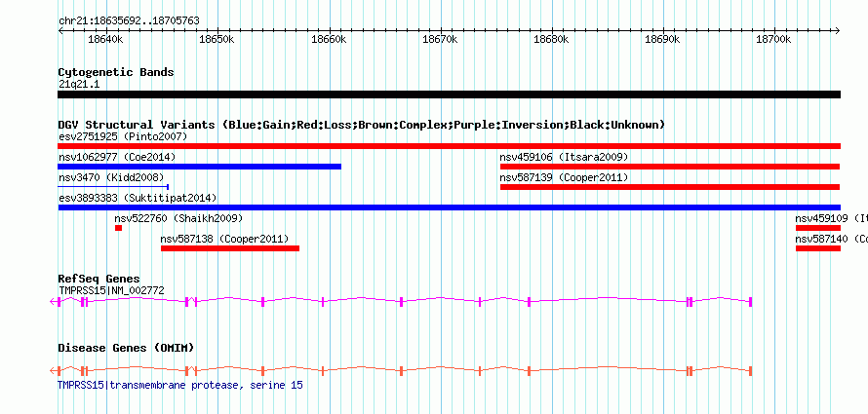Screen dimensions: 868x414
Task: Click the 21q21.1 band label
Action: [79, 85]
